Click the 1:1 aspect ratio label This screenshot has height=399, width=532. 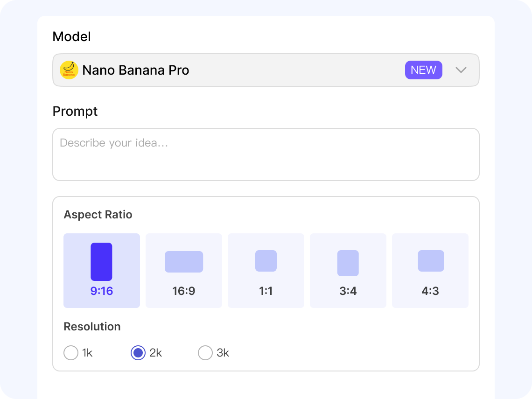266,291
